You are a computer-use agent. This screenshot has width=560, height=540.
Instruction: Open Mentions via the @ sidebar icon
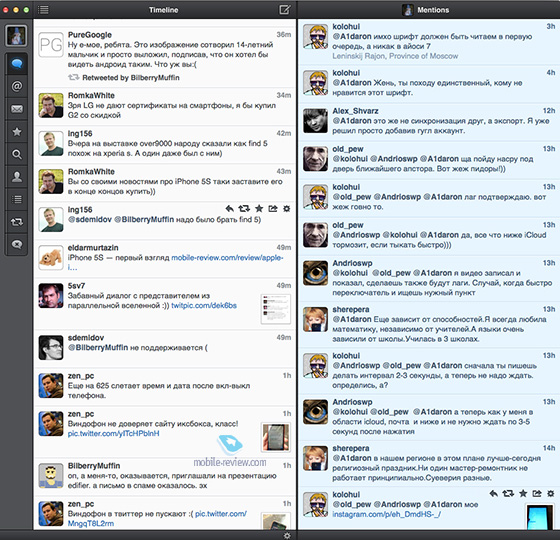(x=17, y=86)
